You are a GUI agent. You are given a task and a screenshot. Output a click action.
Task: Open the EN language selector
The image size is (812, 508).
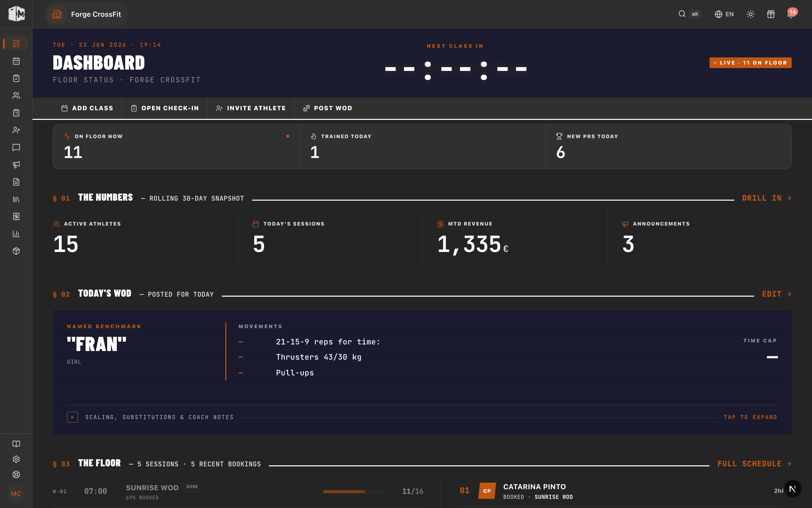[724, 14]
